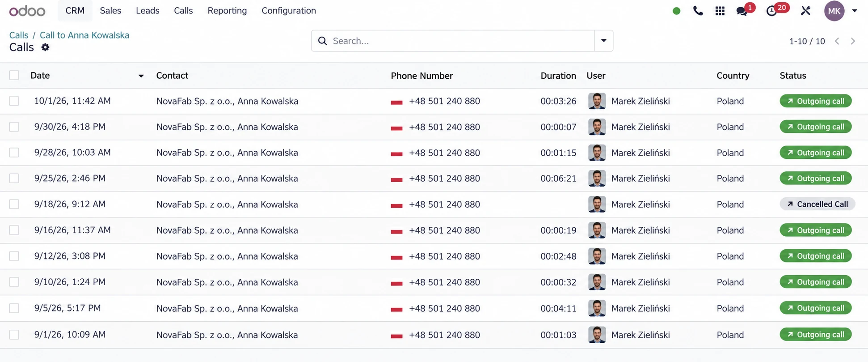This screenshot has width=868, height=362.
Task: Click Marek Zieliński avatar in 9/18/26 row
Action: 597,204
